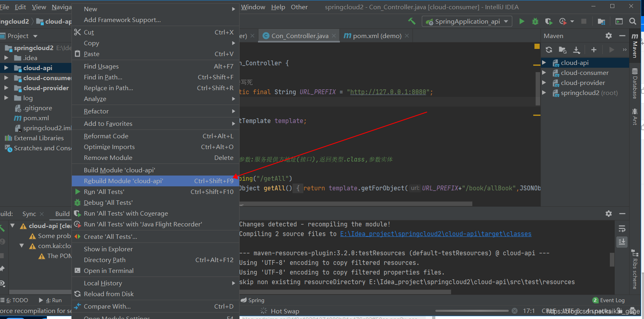
Task: Download sources and documentation Maven icon
Action: coord(577,50)
